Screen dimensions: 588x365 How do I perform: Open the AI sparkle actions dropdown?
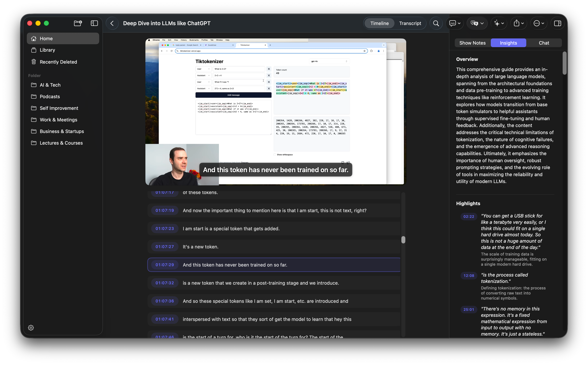[499, 23]
